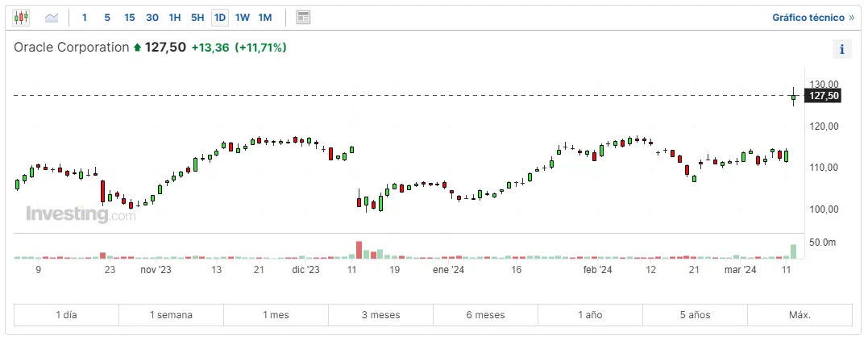Screen dimensions: 868x340
Task: Click the large red volume bar in December
Action: (359, 250)
